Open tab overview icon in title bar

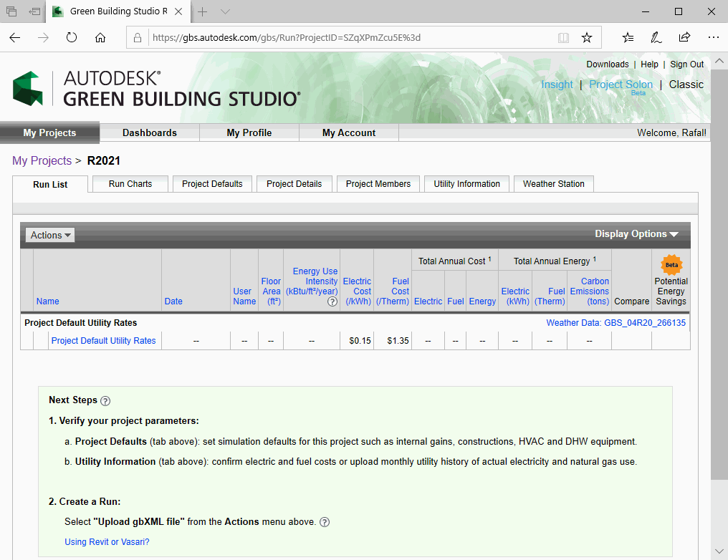pos(11,11)
